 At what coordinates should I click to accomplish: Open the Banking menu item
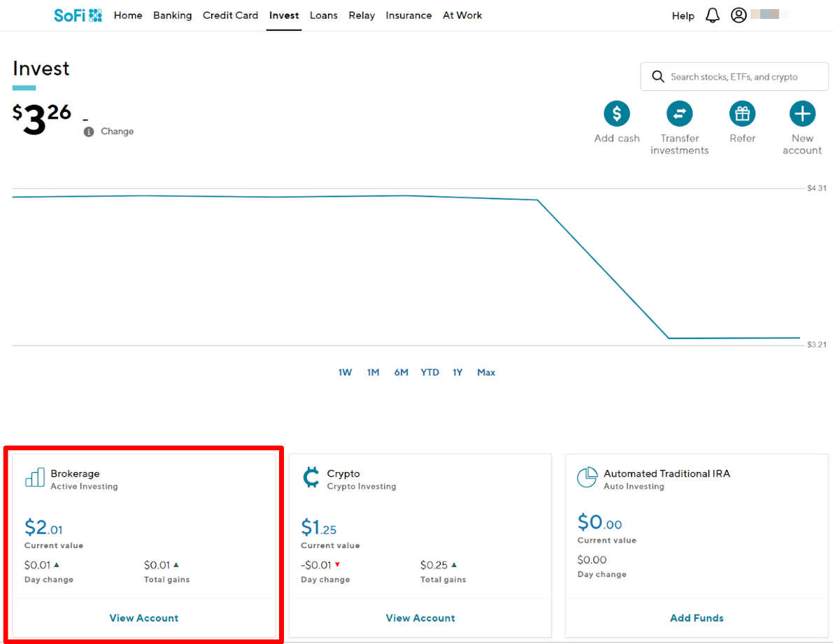[172, 15]
